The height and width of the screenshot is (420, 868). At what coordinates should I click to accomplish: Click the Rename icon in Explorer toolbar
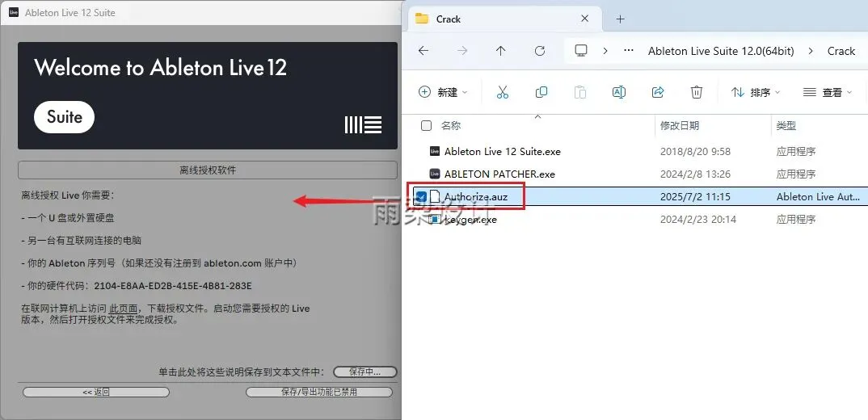click(x=619, y=92)
